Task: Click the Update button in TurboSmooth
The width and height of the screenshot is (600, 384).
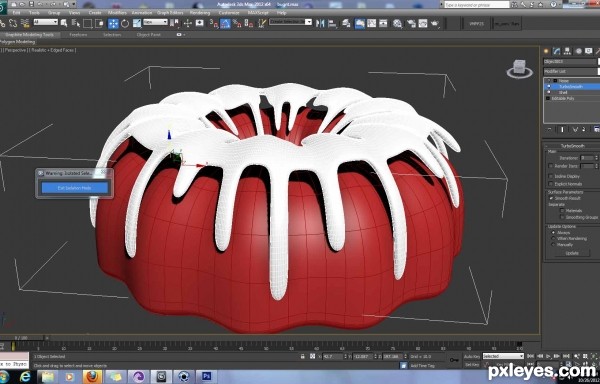Action: click(572, 253)
